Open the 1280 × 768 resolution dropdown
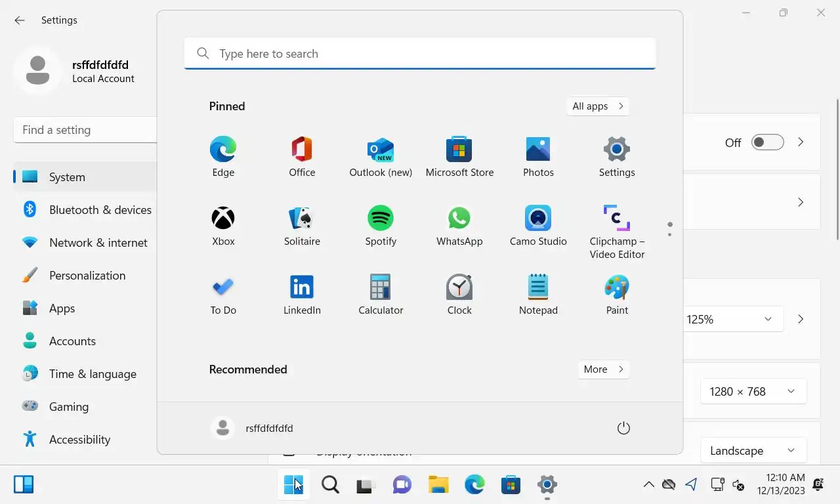The height and width of the screenshot is (504, 840). (x=753, y=392)
